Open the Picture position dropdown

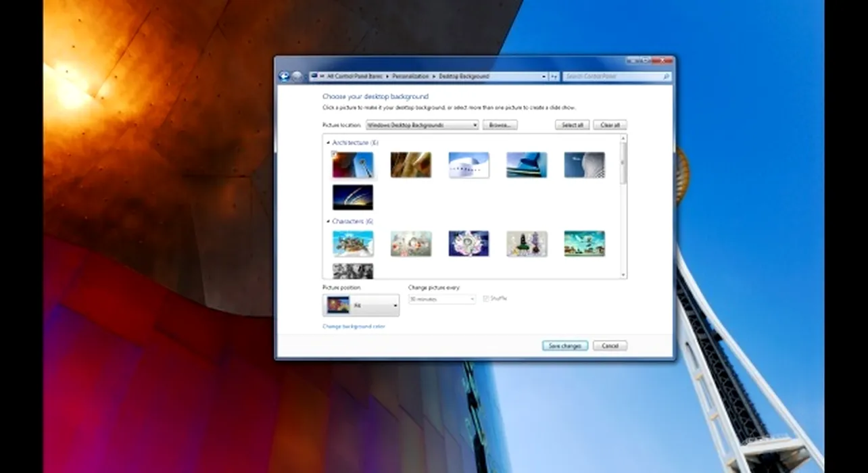[361, 305]
